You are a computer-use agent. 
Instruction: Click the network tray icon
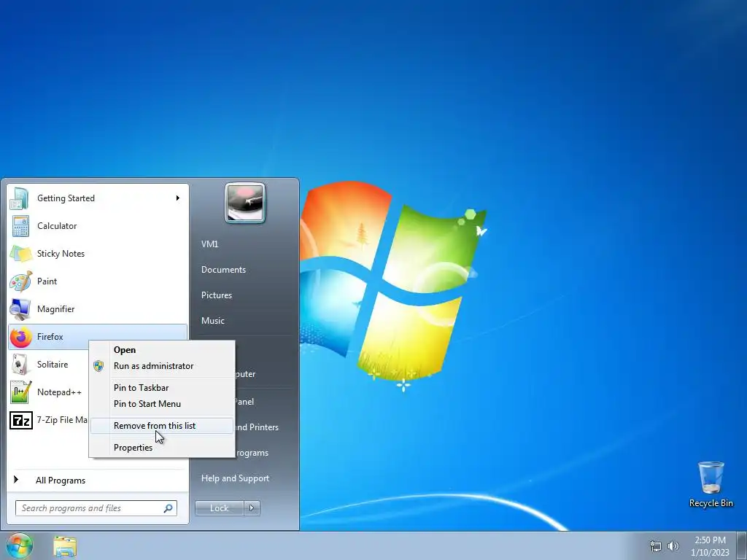point(656,546)
